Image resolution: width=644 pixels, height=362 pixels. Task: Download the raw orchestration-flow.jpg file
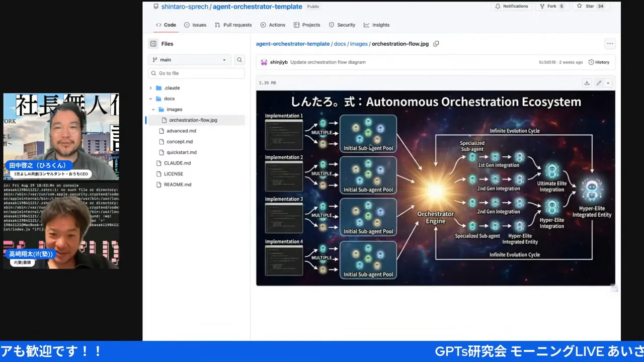pos(587,82)
